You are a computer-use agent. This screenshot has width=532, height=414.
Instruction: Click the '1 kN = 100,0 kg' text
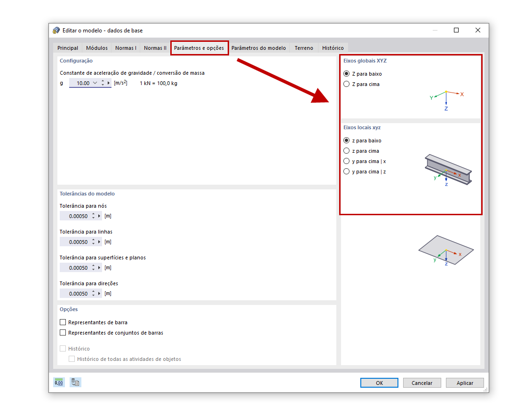pos(159,83)
